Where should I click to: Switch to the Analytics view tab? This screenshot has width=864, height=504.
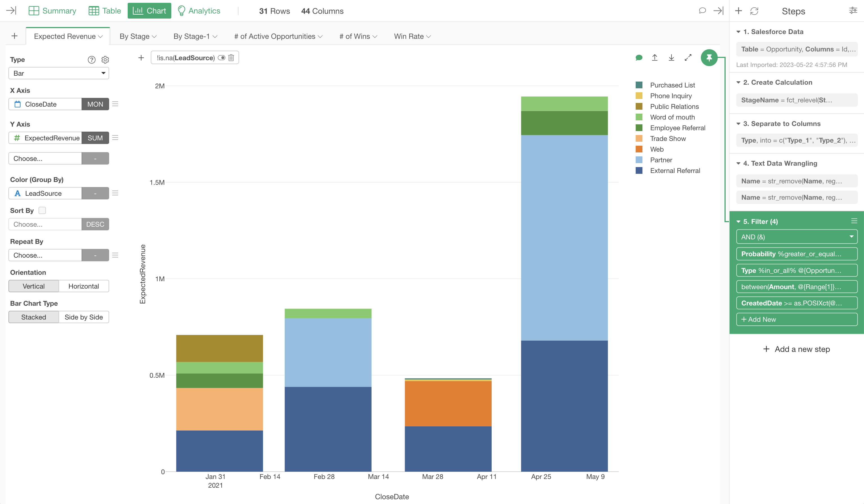[x=199, y=11]
